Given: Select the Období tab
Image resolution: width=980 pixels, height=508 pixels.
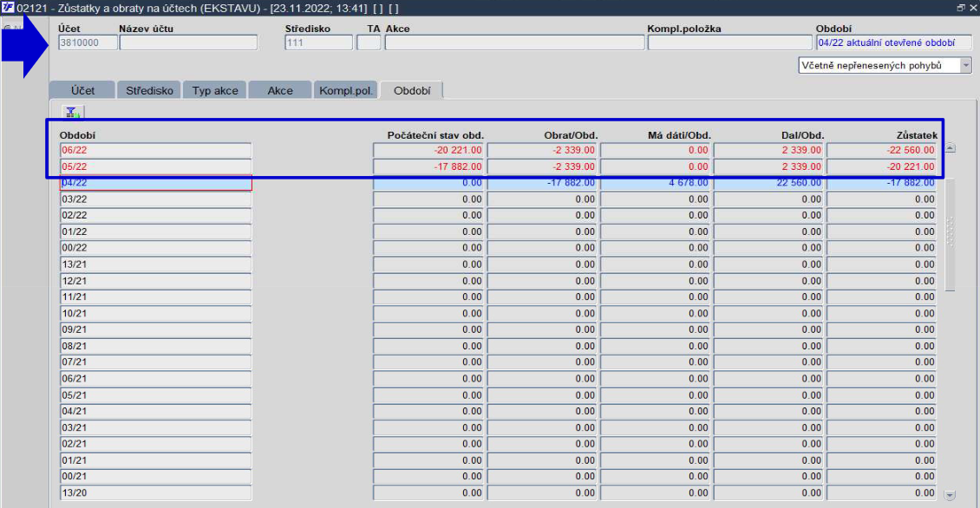Looking at the screenshot, I should pyautogui.click(x=412, y=90).
